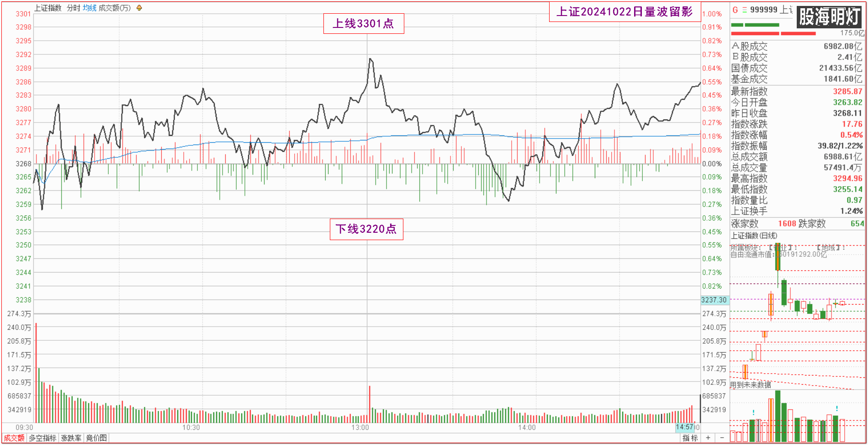The width and height of the screenshot is (868, 445).
Task: Click the 国债成交 value 21433.56亿
Action: click(x=841, y=68)
